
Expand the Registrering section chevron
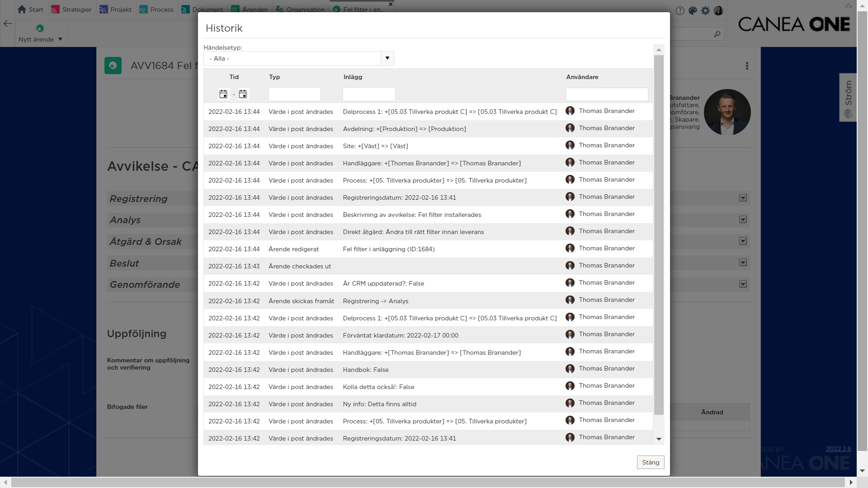[743, 198]
